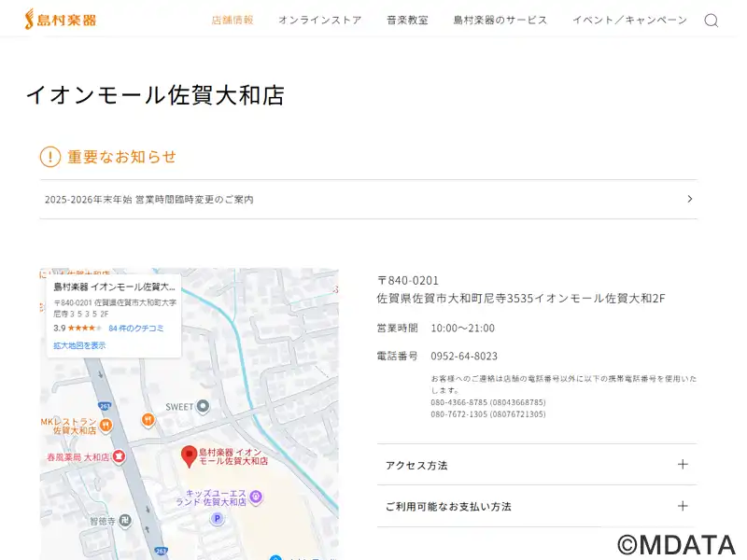Open the 音楽教室 menu item
The height and width of the screenshot is (560, 747).
tap(407, 21)
